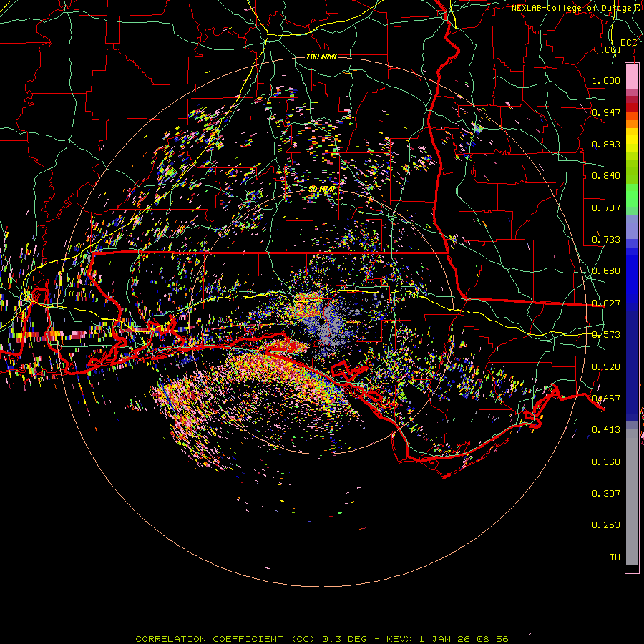
Task: Click the 0.893 legend value
Action: point(606,144)
